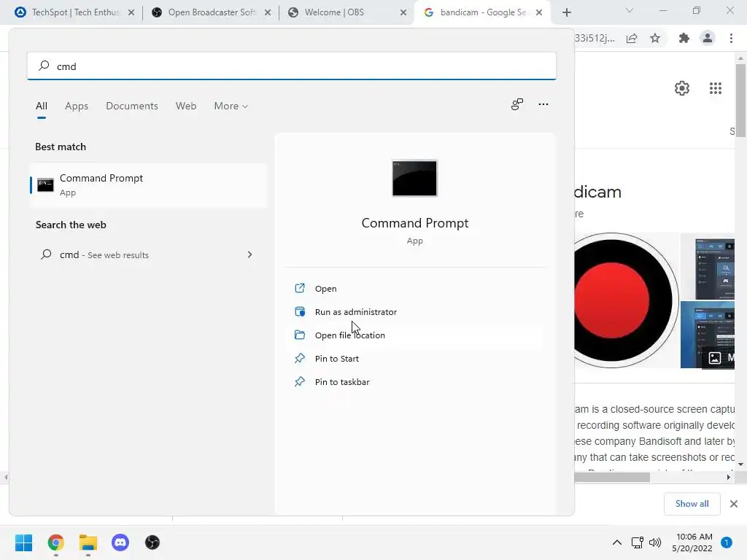Click the vertical scrollbar down arrow
747x560 pixels.
(x=740, y=464)
